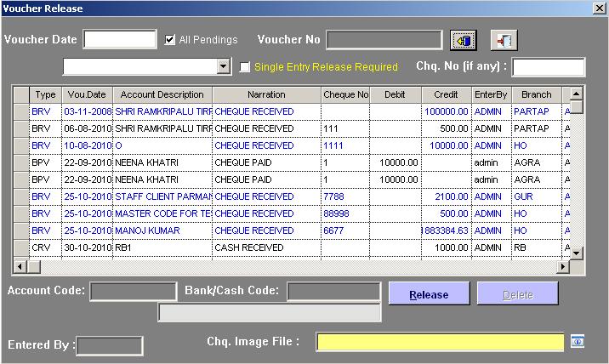Focus the Chq. No (if any) field
Screen dimensions: 609x364
548,67
